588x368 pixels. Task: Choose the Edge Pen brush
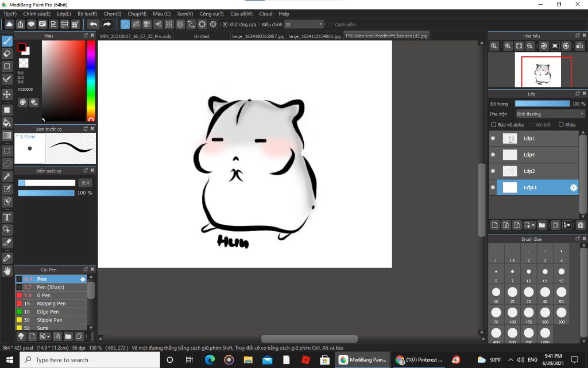(51, 312)
